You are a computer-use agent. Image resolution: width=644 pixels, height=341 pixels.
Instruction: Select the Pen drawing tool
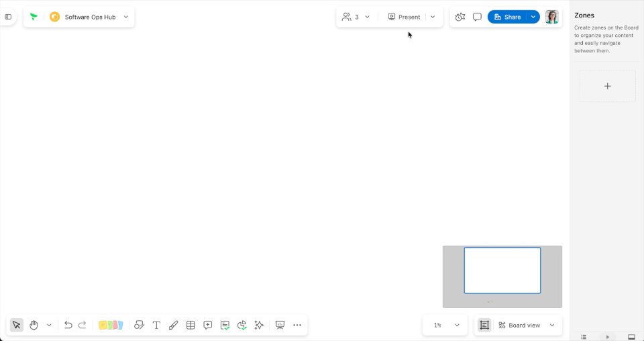pos(173,325)
